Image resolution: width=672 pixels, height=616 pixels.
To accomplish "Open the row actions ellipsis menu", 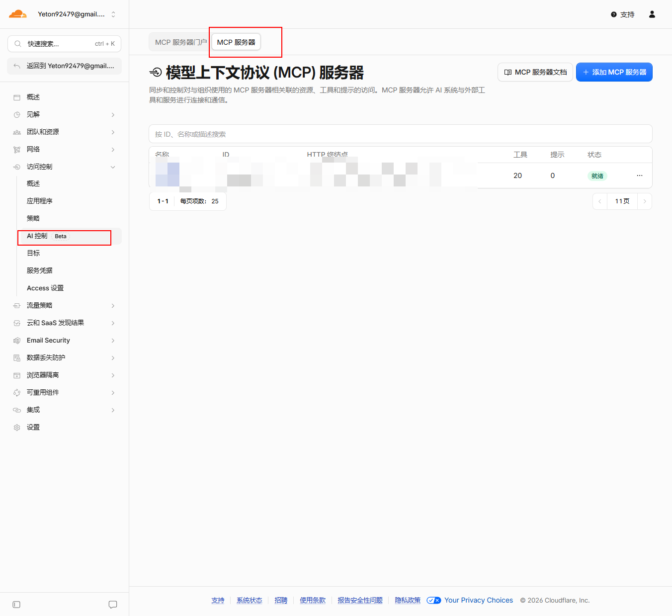I will [640, 176].
